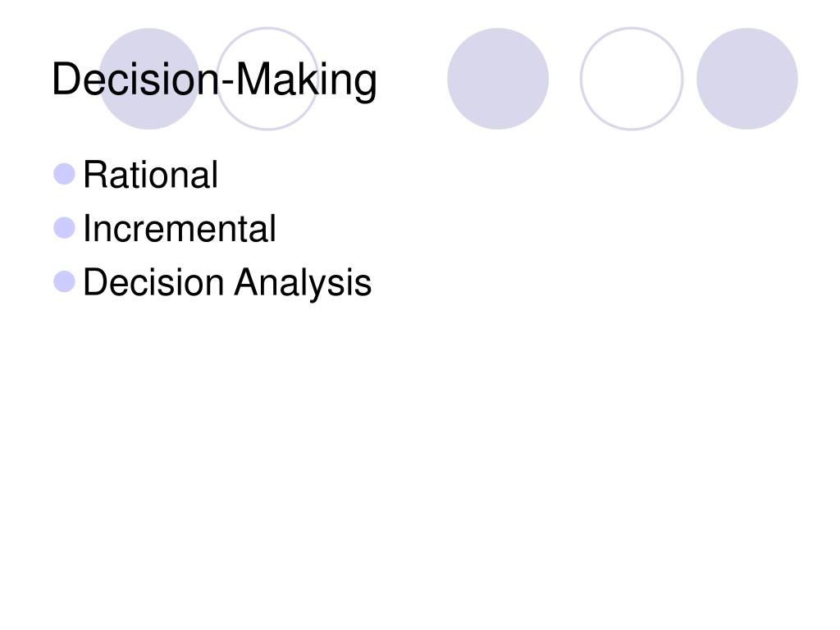
Task: Select the filled circle behind the word "Decision" in the title
Action: point(149,79)
